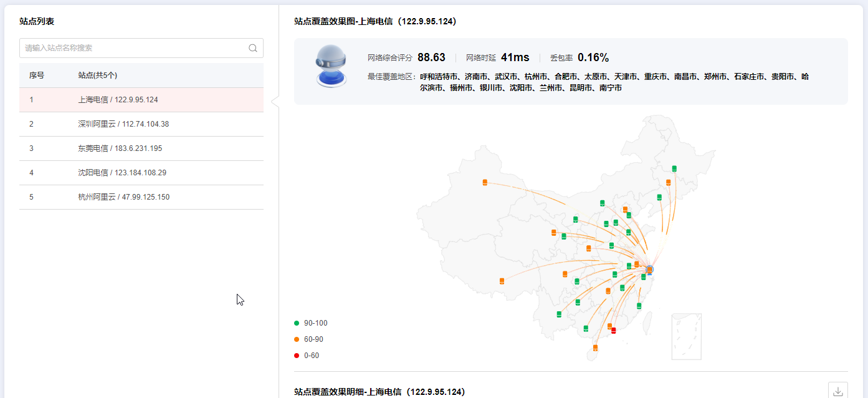
Task: Select the orange marker on Hainan island
Action: click(596, 347)
